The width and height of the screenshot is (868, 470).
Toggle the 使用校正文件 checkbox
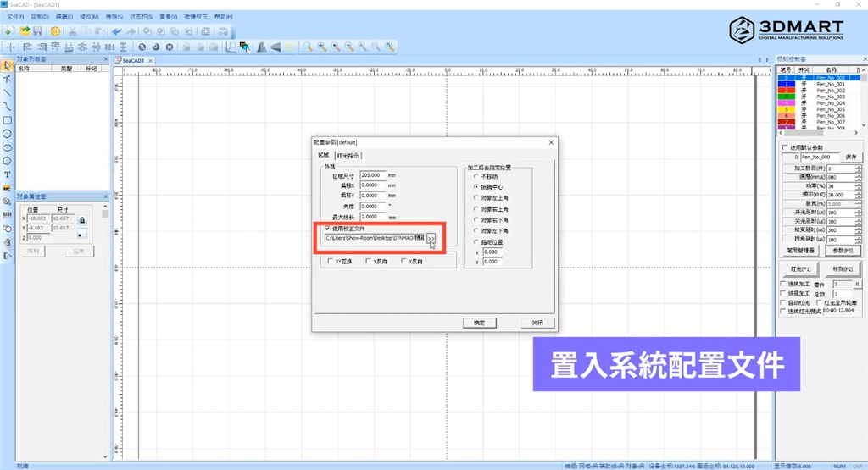click(x=328, y=229)
